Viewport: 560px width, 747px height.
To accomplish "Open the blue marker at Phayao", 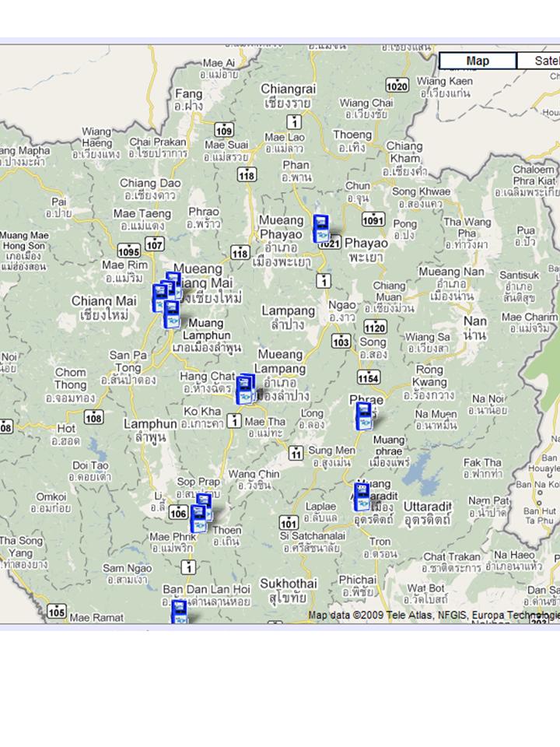I will coord(321,229).
